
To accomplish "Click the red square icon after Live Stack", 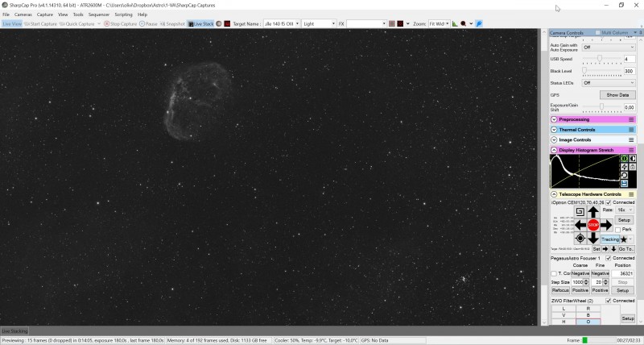I will click(x=227, y=24).
